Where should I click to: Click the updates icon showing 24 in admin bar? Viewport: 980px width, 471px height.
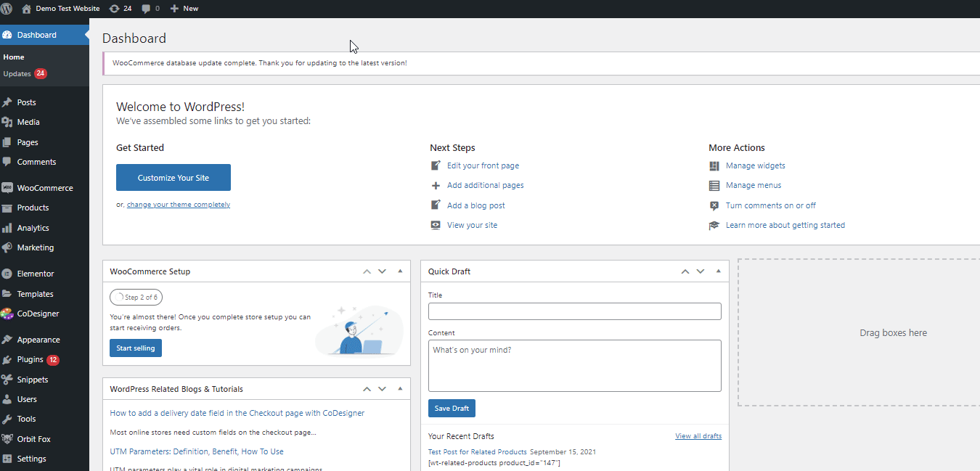[x=115, y=9]
